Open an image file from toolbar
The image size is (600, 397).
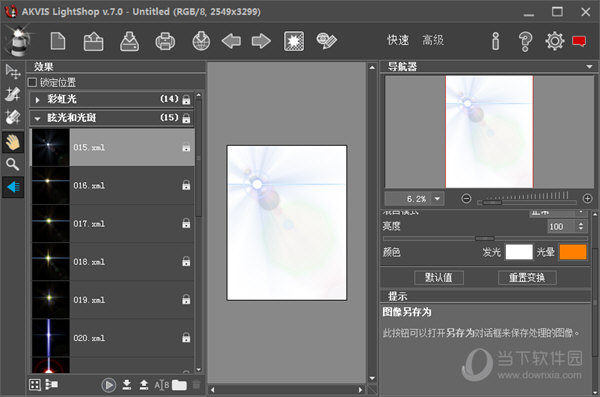(x=93, y=41)
